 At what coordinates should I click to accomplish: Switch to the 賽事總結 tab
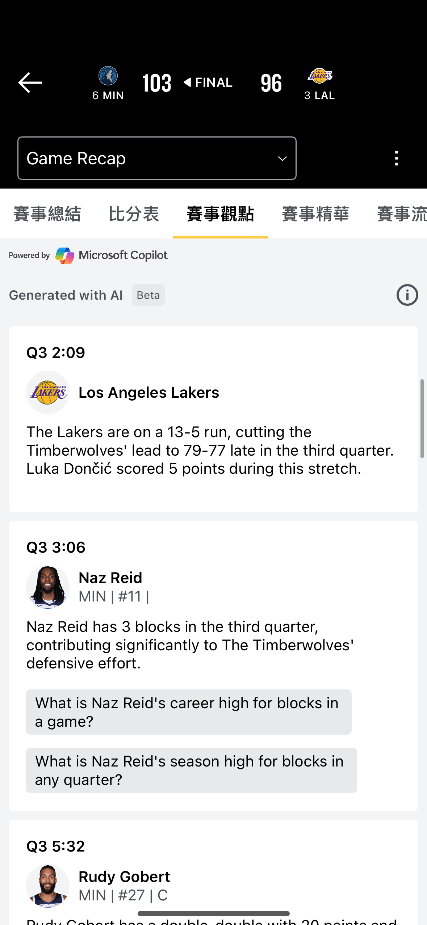[x=47, y=214]
